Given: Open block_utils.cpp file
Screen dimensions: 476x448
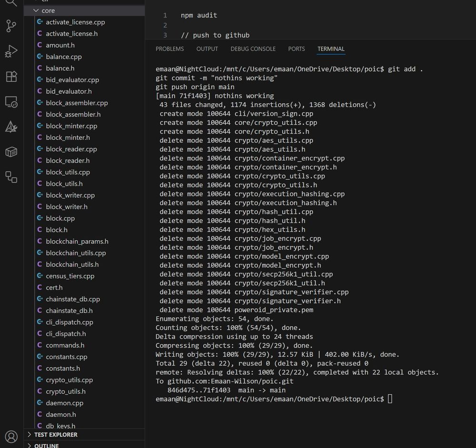Looking at the screenshot, I should pos(84,172).
